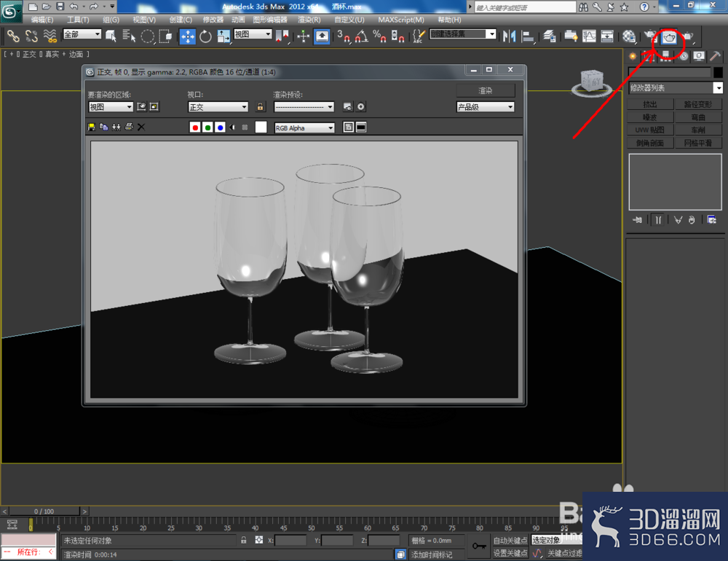The image size is (728, 561).
Task: Open the 工具(T) menu
Action: tap(78, 20)
